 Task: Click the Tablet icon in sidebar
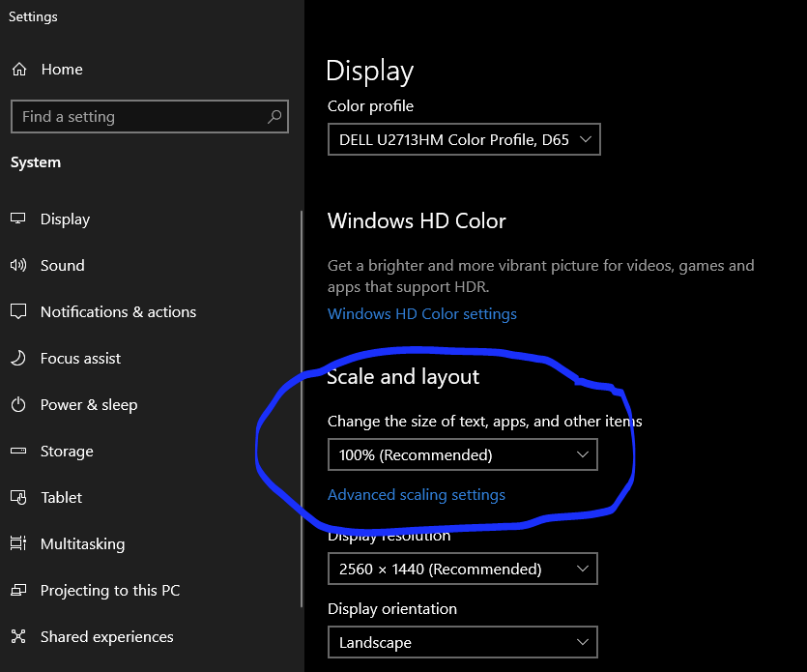(18, 498)
